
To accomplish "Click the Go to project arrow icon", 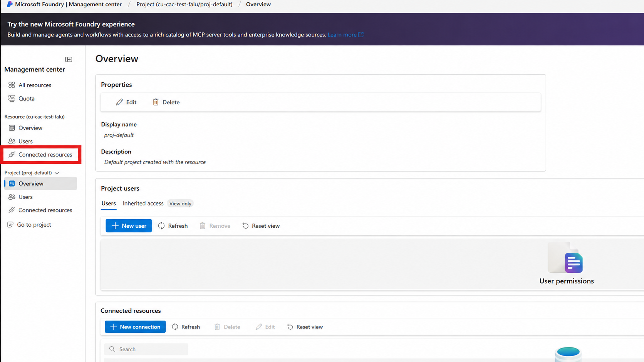I will (x=10, y=225).
